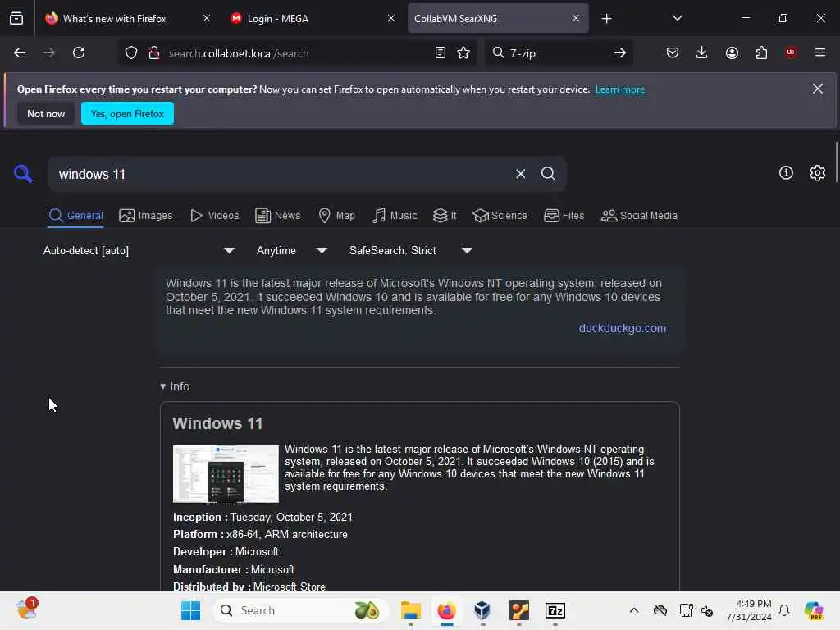Go back to previous page
The width and height of the screenshot is (840, 630).
20,53
